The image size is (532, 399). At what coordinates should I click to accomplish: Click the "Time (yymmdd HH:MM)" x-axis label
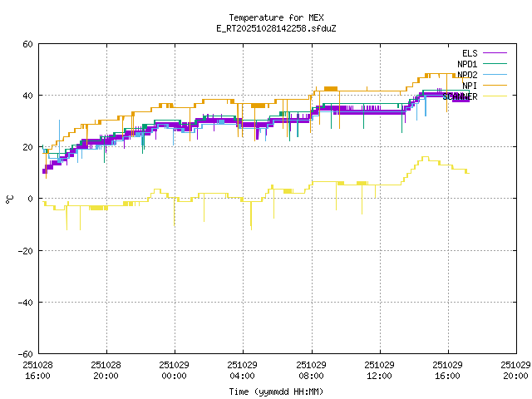(x=276, y=391)
